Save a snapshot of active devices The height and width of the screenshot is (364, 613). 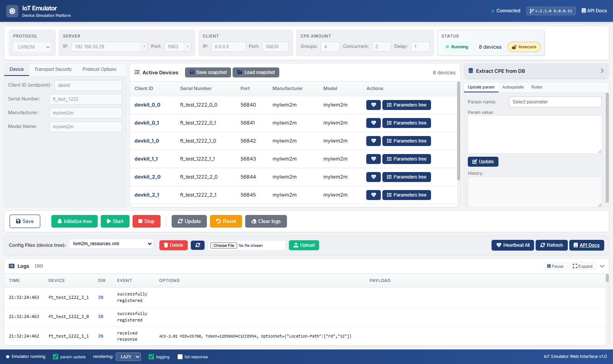tap(208, 72)
